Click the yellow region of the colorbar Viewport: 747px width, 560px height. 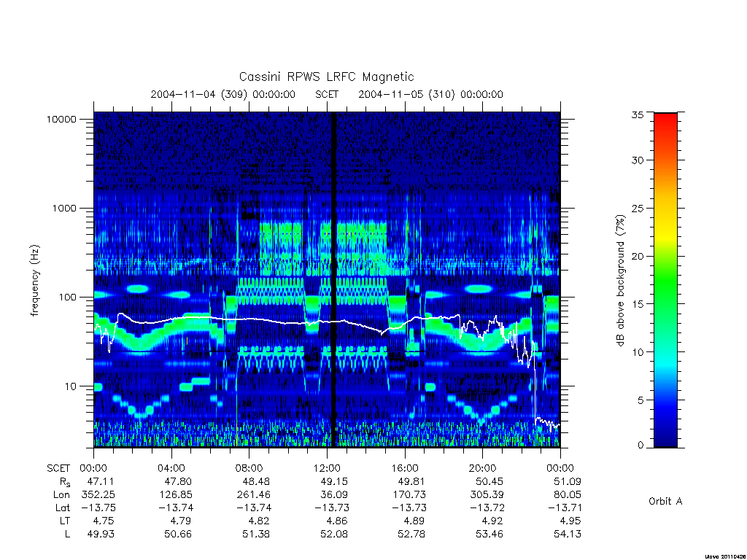pyautogui.click(x=665, y=236)
